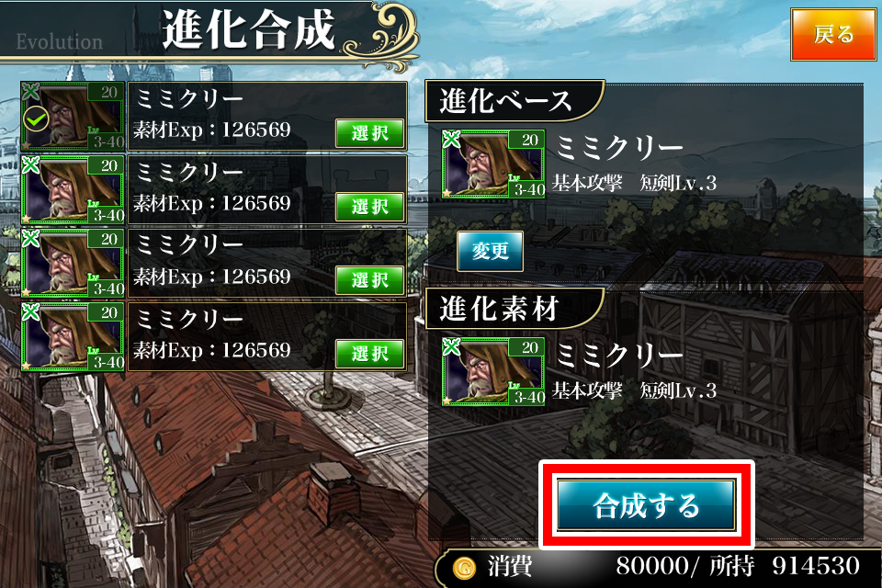Open the 進化ベース section header

click(514, 101)
